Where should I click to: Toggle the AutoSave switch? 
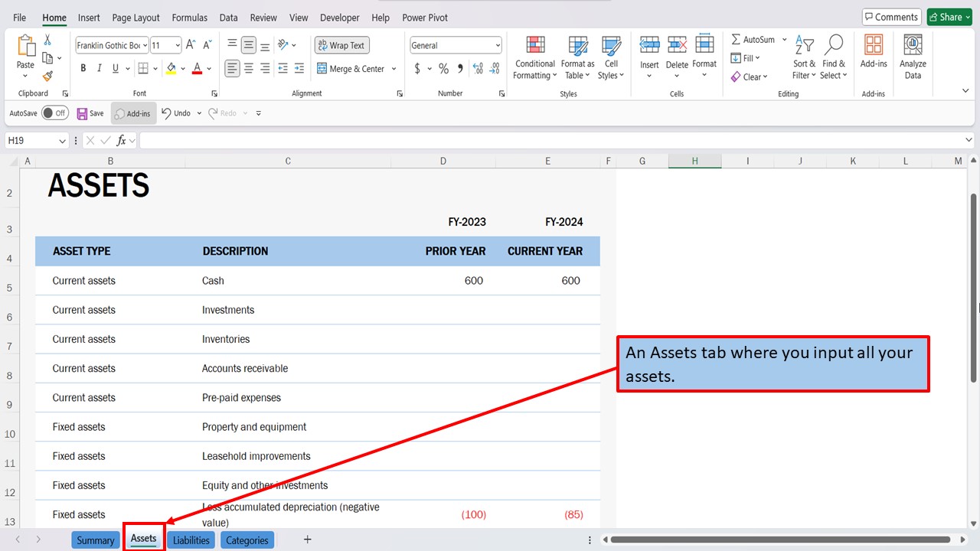(54, 113)
